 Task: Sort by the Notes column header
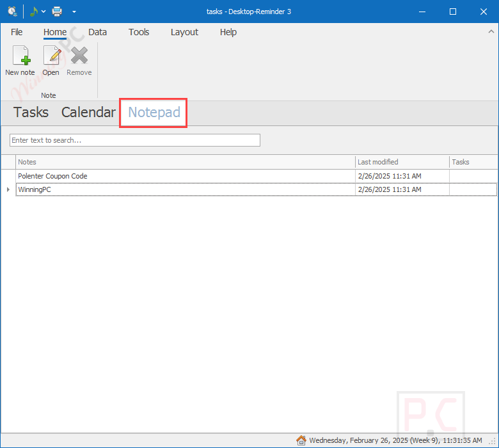point(186,162)
